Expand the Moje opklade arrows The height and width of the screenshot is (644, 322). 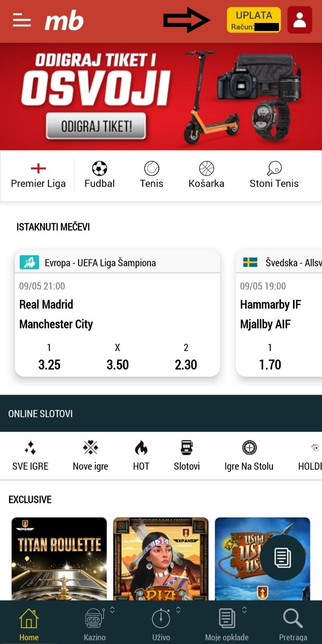tap(244, 610)
